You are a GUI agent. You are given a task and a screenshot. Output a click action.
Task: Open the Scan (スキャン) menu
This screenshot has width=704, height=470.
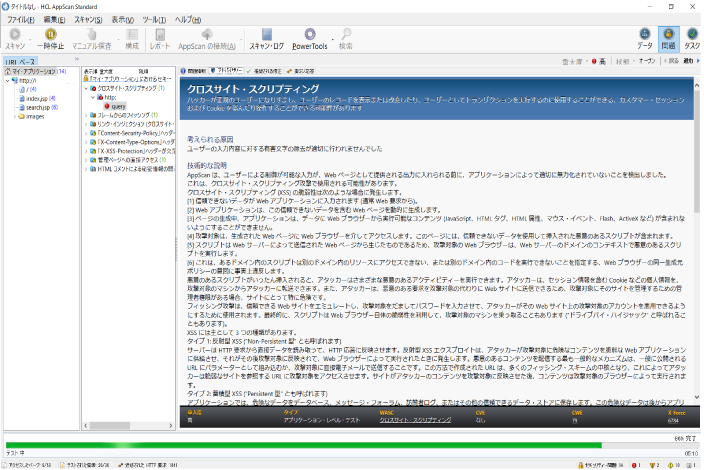coord(88,20)
